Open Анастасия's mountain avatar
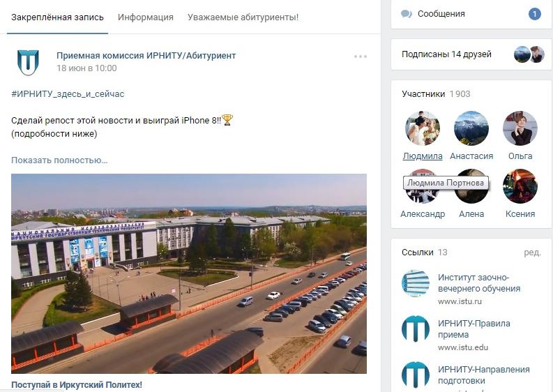Image resolution: width=553 pixels, height=392 pixels. (x=471, y=128)
